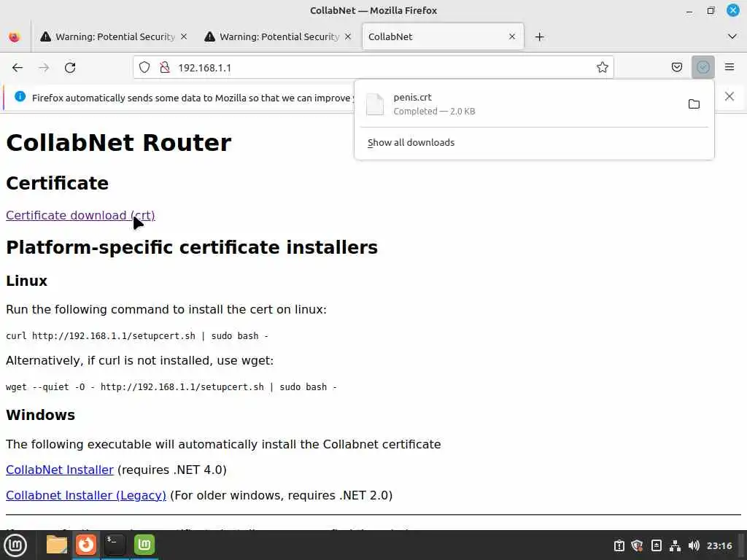Open Firefox View pinned tab
Image resolution: width=747 pixels, height=560 pixels.
pyautogui.click(x=15, y=36)
